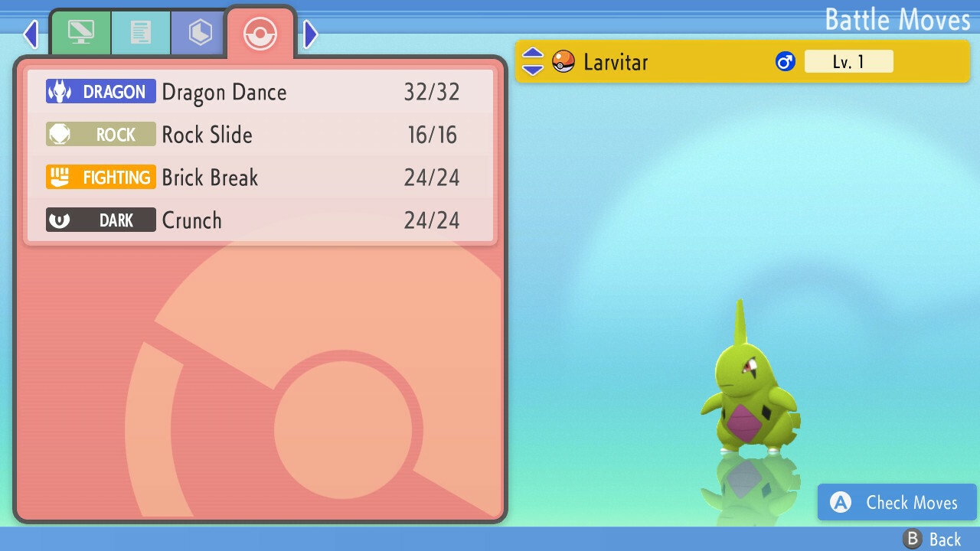Click the up arrow to switch Pokémon
Screen dimensions: 980x551
point(532,54)
